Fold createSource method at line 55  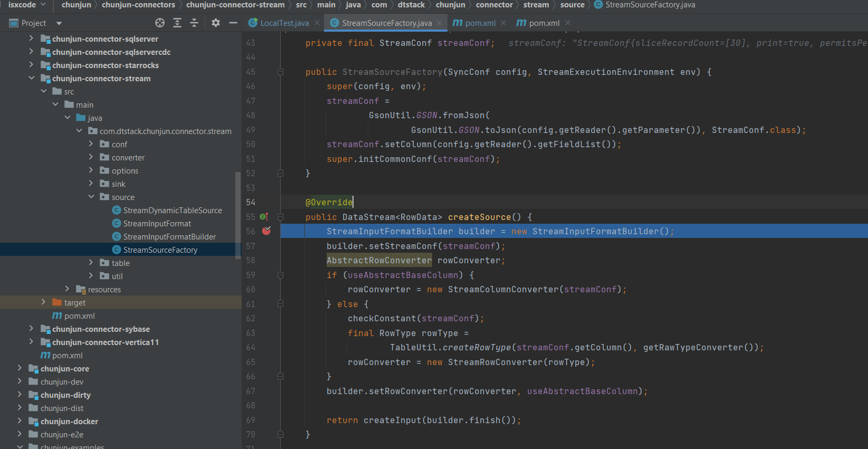281,217
